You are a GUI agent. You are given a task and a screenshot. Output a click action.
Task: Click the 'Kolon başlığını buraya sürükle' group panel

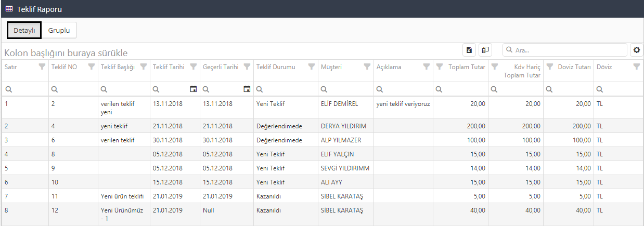click(x=66, y=52)
